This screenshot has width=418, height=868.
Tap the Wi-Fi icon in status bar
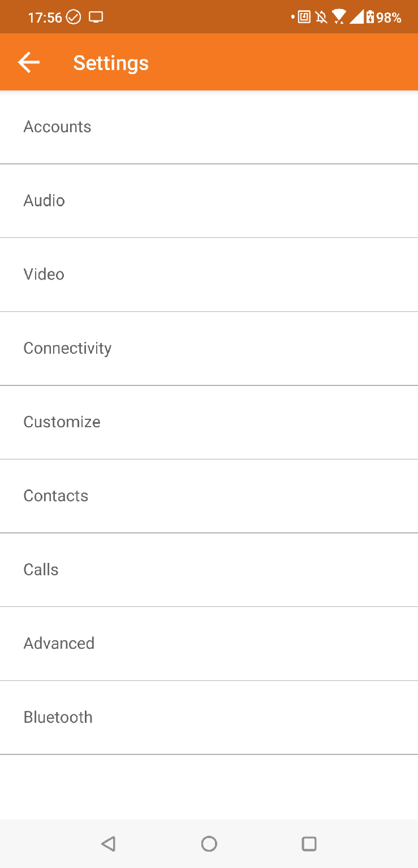click(x=339, y=17)
